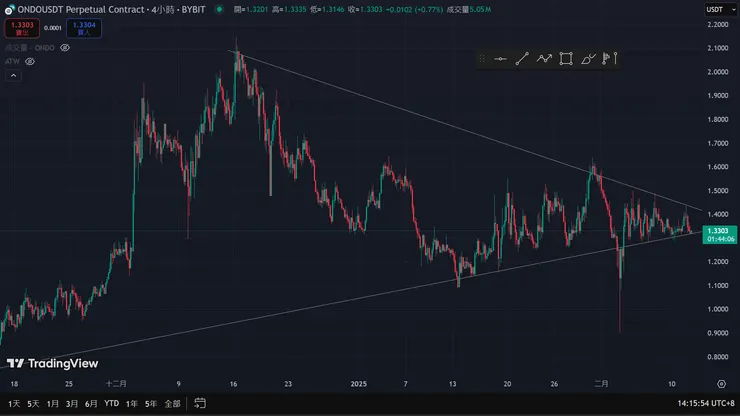Set range to 1天

14,404
